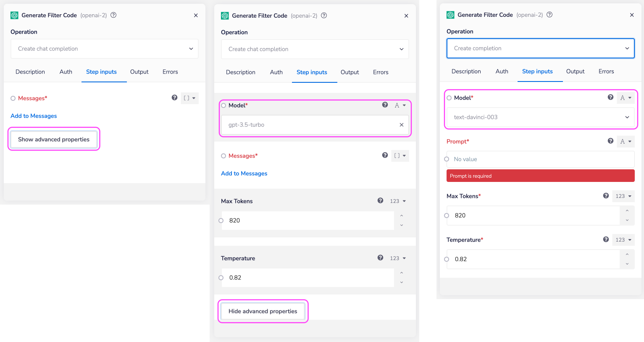Click help icon beside text-davinci-003 Model label
644x342 pixels.
[610, 97]
